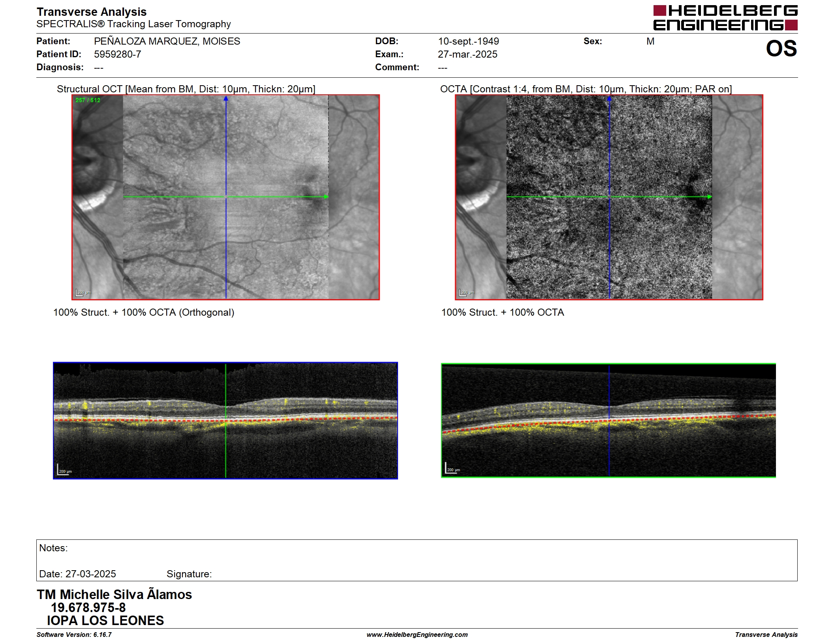
Task: Click the Notes box
Action: pyautogui.click(x=417, y=560)
